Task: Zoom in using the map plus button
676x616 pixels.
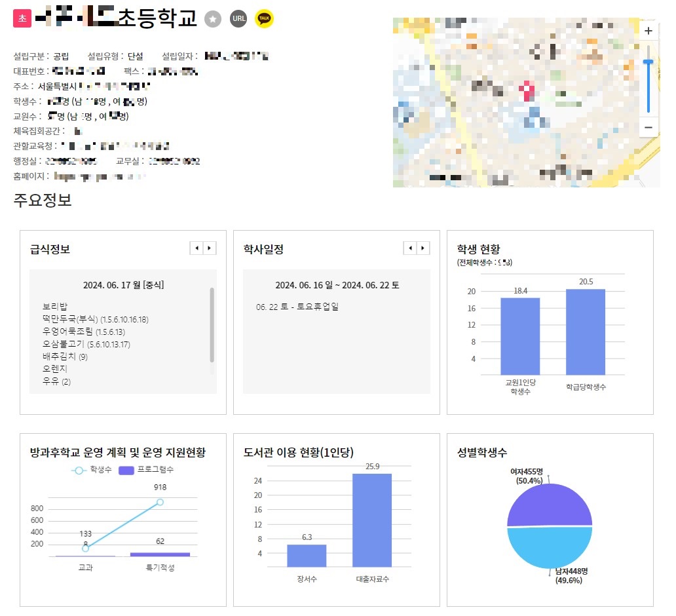Action: coord(648,31)
